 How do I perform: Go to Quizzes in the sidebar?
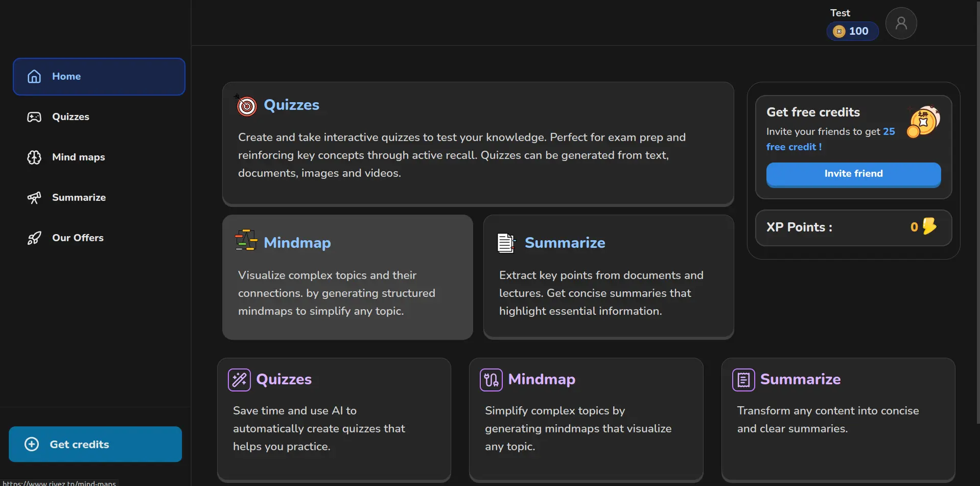tap(71, 117)
